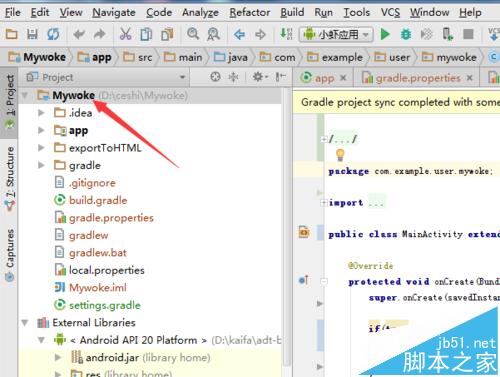
Task: Click the Back navigation arrow
Action: 239,34
